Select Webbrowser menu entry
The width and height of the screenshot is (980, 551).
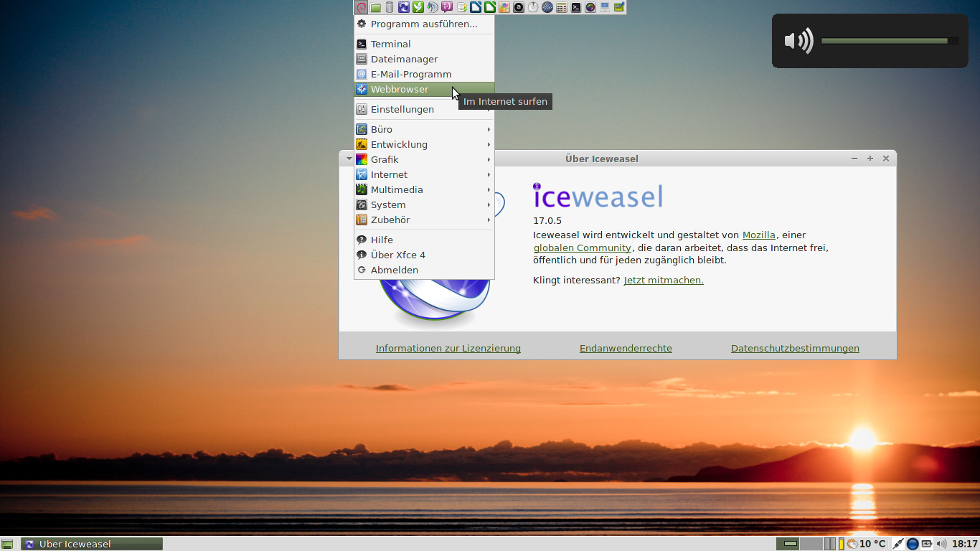424,89
